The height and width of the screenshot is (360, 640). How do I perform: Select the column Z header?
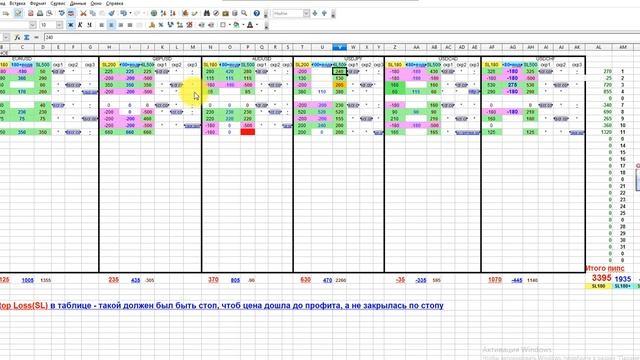click(x=395, y=47)
